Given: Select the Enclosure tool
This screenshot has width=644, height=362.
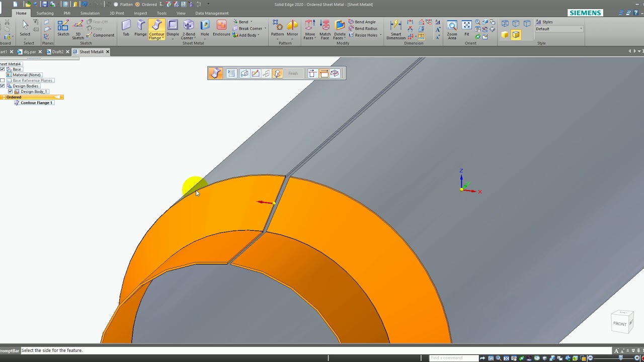Looking at the screenshot, I should coord(221,28).
